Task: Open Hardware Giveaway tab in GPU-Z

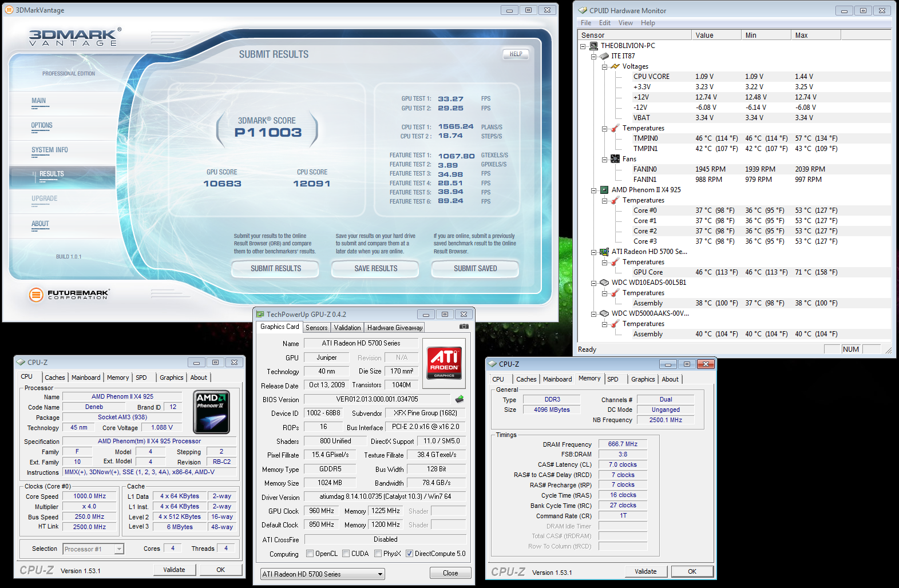Action: (395, 328)
